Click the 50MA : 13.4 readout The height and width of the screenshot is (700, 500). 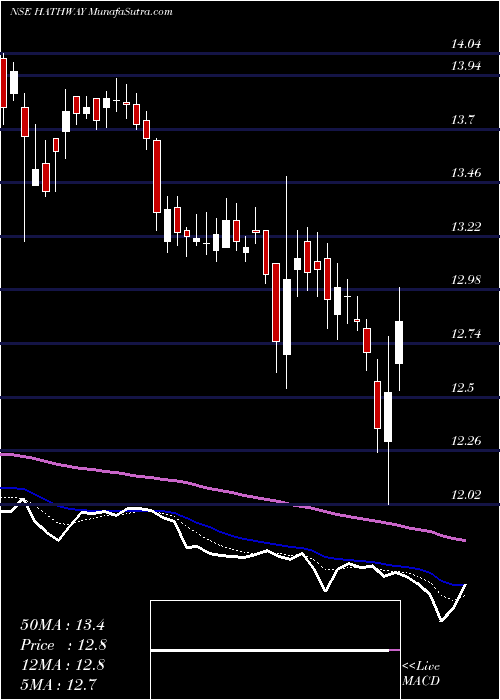coord(62,625)
